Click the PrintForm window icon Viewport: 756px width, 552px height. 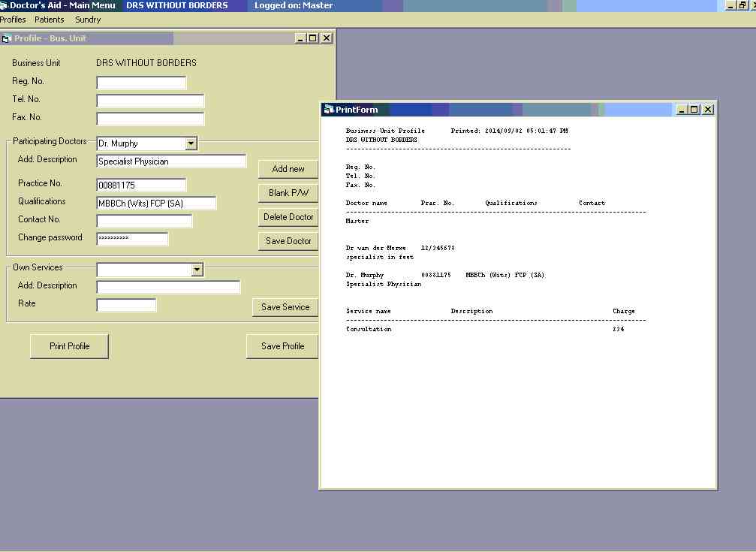328,110
